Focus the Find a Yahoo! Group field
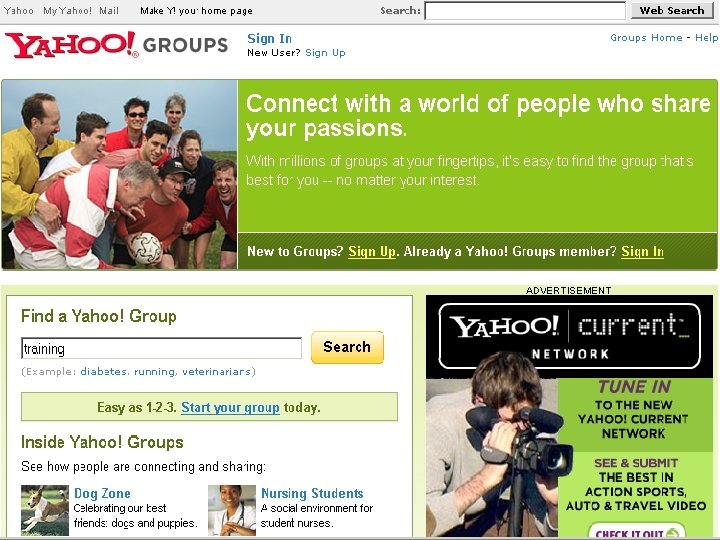The image size is (720, 540). pos(162,349)
